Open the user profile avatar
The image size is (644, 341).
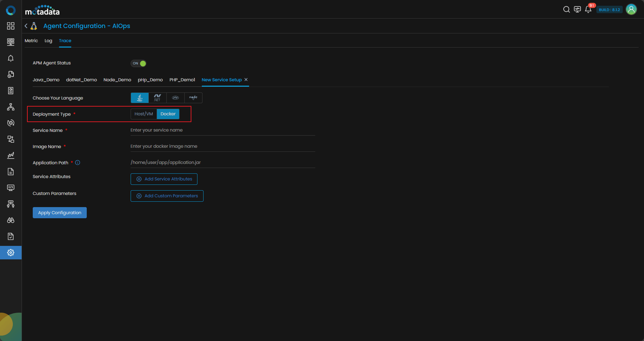[x=631, y=9]
